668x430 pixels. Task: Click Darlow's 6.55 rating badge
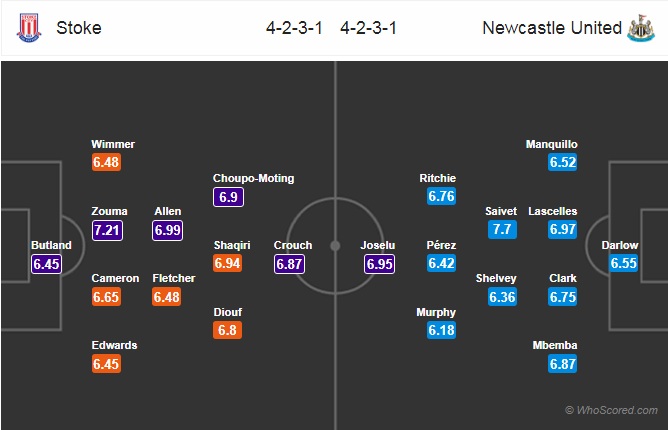click(623, 263)
